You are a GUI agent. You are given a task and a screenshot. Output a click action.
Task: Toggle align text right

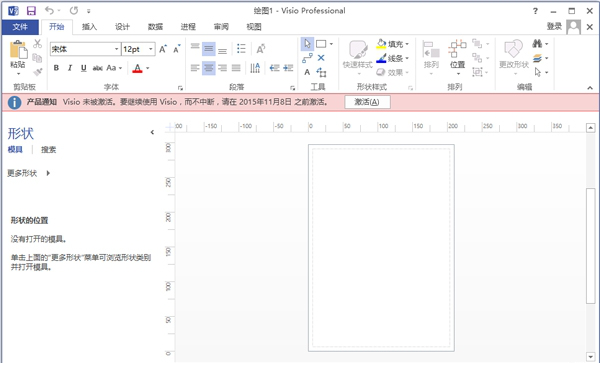point(222,68)
